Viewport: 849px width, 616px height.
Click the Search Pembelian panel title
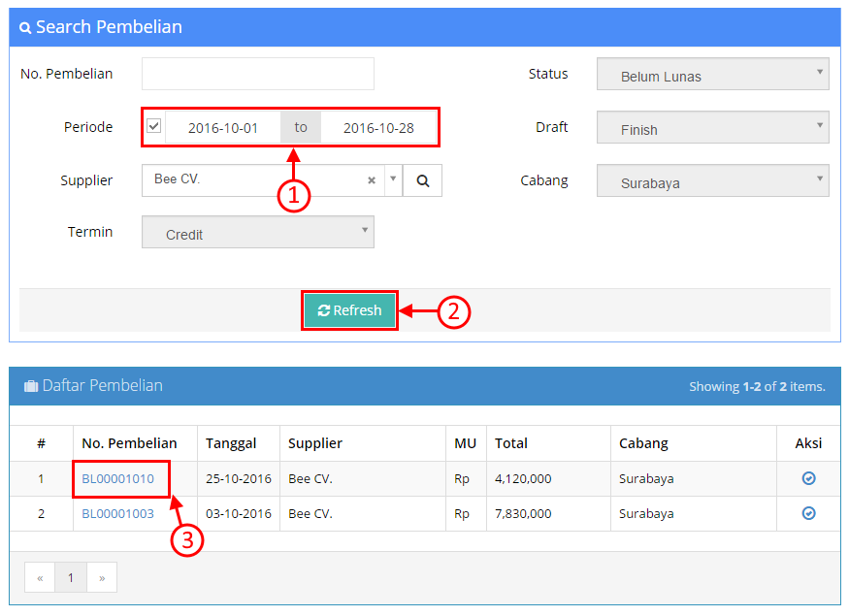tap(109, 26)
